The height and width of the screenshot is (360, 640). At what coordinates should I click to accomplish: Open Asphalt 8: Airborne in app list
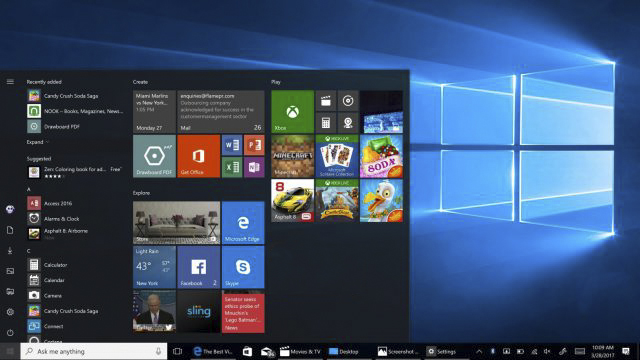76,233
